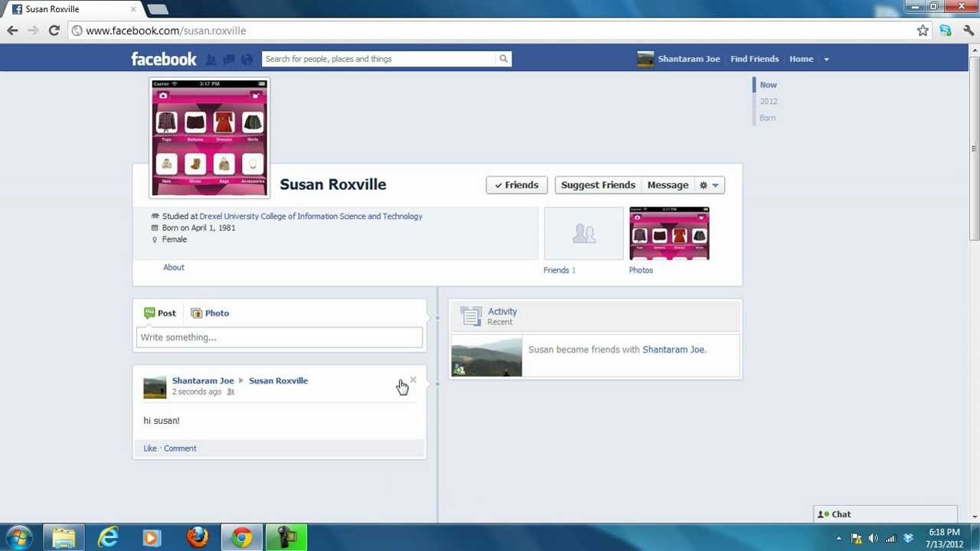Click Susan's profile picture

pyautogui.click(x=209, y=138)
